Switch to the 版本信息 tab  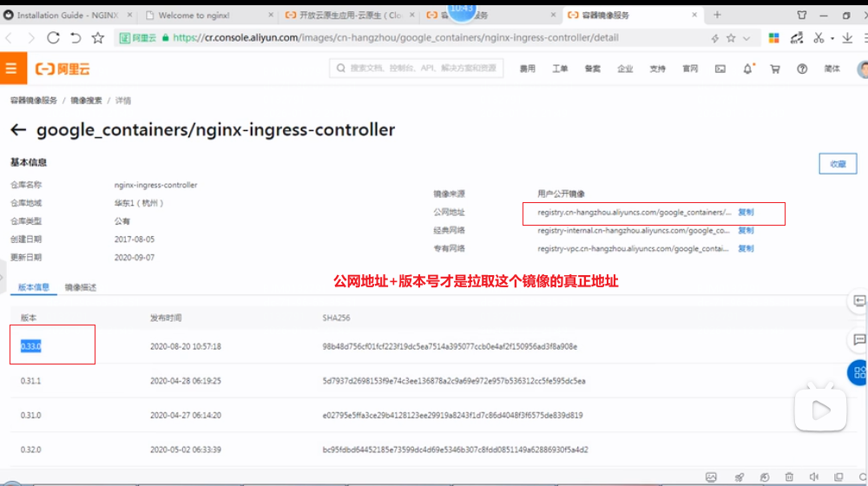[x=34, y=286]
